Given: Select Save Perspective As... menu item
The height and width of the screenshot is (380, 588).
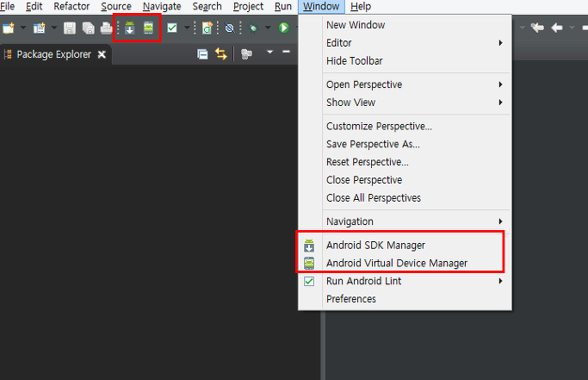Looking at the screenshot, I should (x=405, y=144).
